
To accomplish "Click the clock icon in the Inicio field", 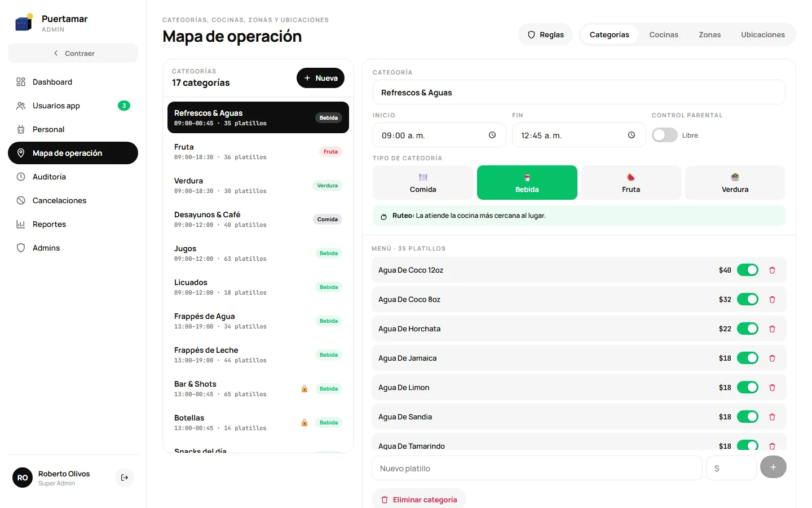I will click(x=492, y=135).
